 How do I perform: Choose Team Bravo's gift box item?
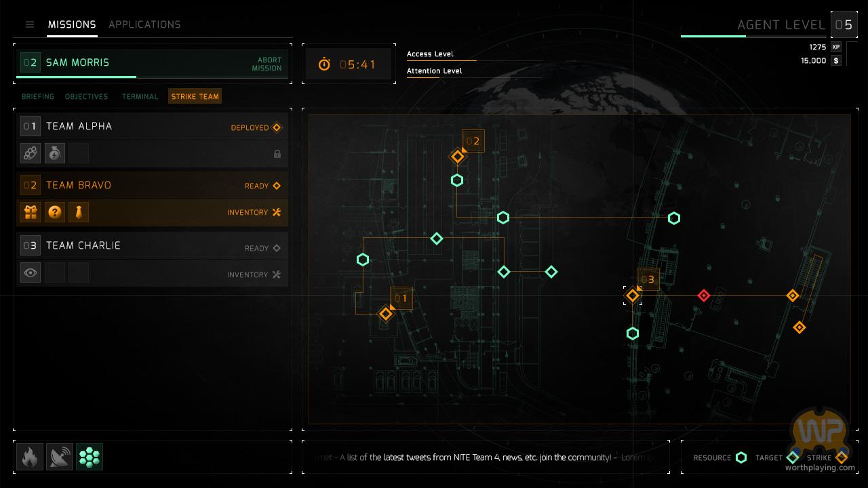[31, 212]
